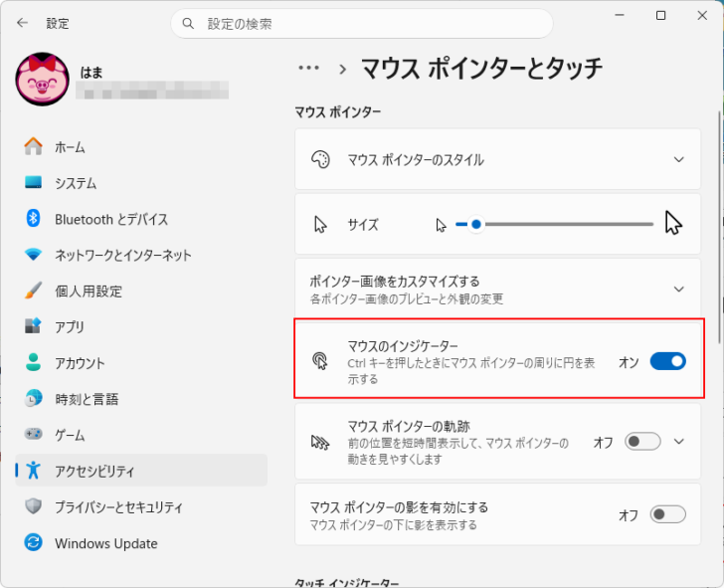Viewport: 724px width, 588px height.
Task: Click the privacy shield icon
Action: point(33,506)
